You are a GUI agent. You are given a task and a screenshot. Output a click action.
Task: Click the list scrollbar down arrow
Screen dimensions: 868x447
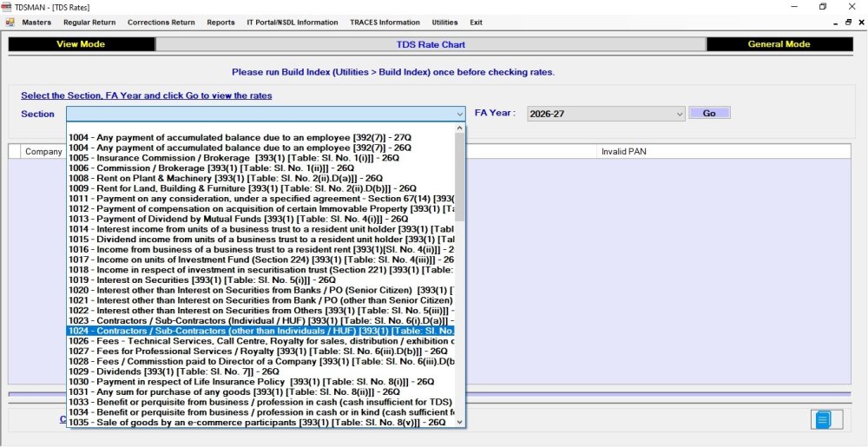point(459,422)
